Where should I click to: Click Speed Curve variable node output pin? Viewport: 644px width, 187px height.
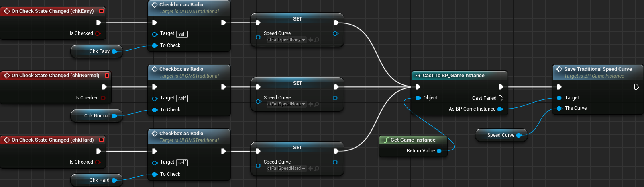pyautogui.click(x=519, y=135)
